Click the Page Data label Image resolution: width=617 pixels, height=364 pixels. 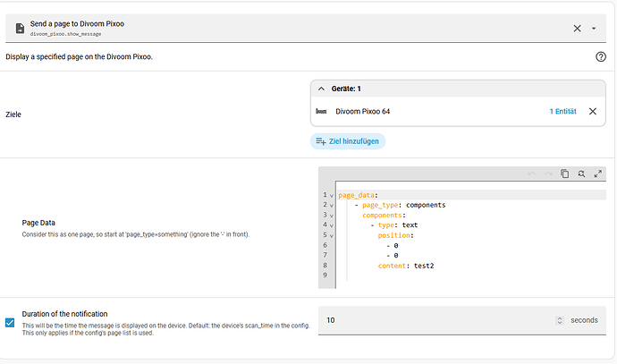point(38,223)
